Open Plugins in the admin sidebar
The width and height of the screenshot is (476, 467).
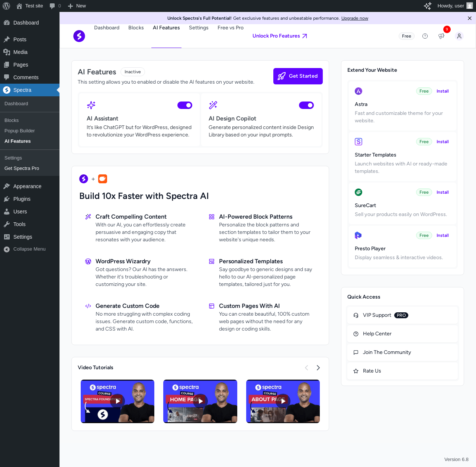[30, 199]
